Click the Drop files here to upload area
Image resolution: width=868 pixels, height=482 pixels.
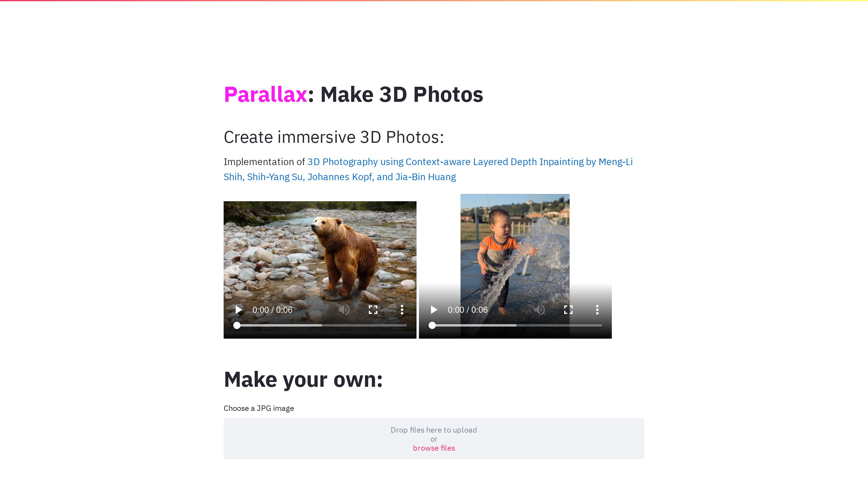click(434, 439)
